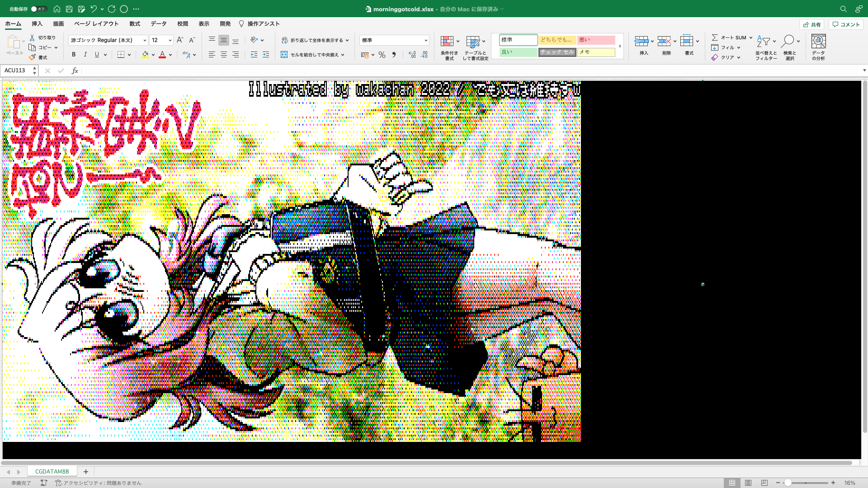
Task: Expand the cell styles gallery arrow
Action: point(620,46)
